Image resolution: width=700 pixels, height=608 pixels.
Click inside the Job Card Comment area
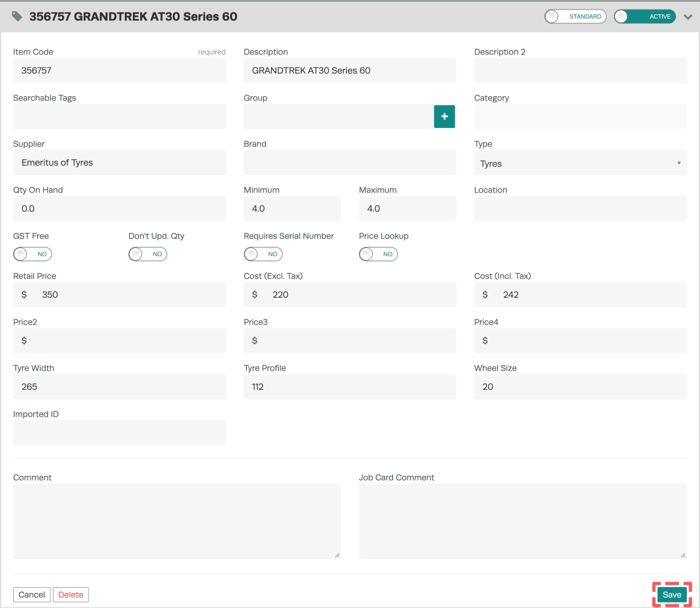522,521
